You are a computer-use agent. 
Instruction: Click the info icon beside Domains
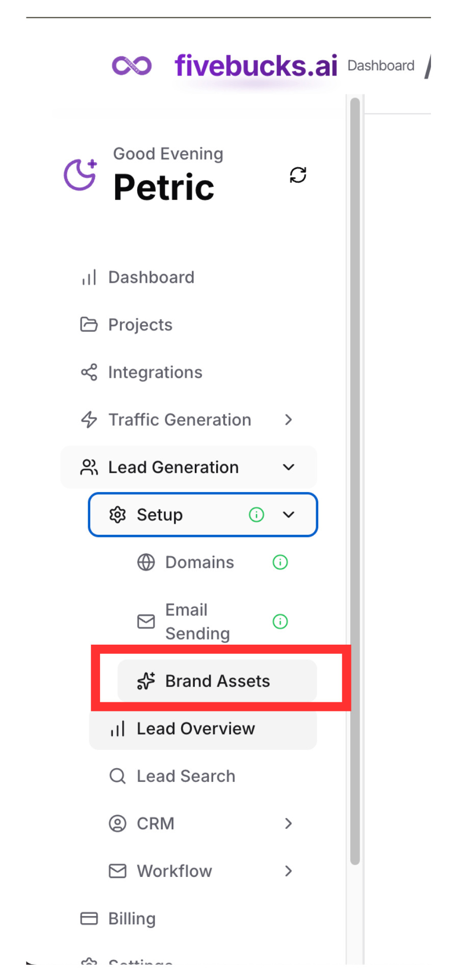coord(280,562)
